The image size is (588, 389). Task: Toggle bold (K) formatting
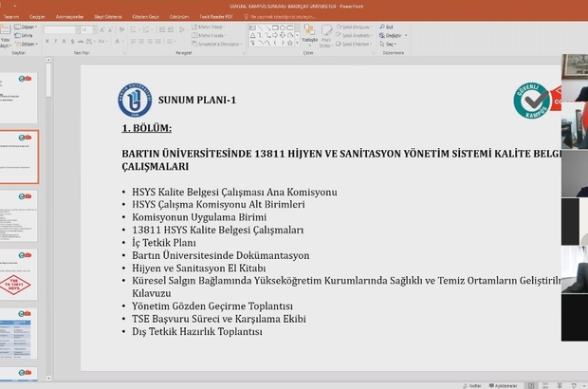(47, 41)
